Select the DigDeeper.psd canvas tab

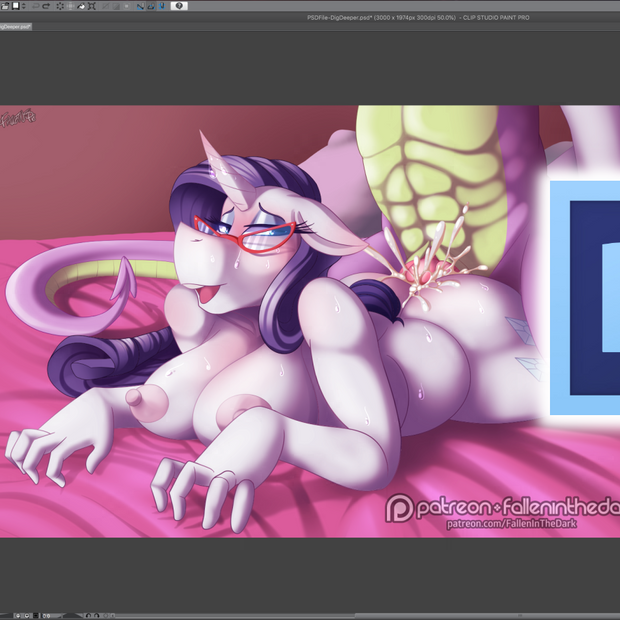(x=15, y=26)
